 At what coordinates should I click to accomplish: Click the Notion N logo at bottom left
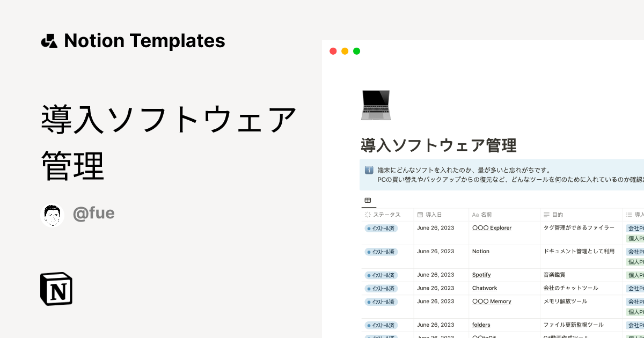click(56, 289)
